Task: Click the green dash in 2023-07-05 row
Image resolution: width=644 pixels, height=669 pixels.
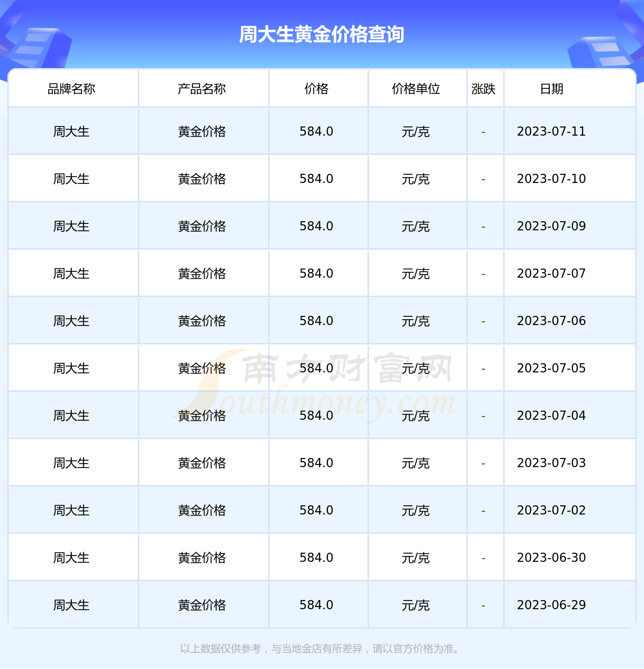Action: coord(483,369)
